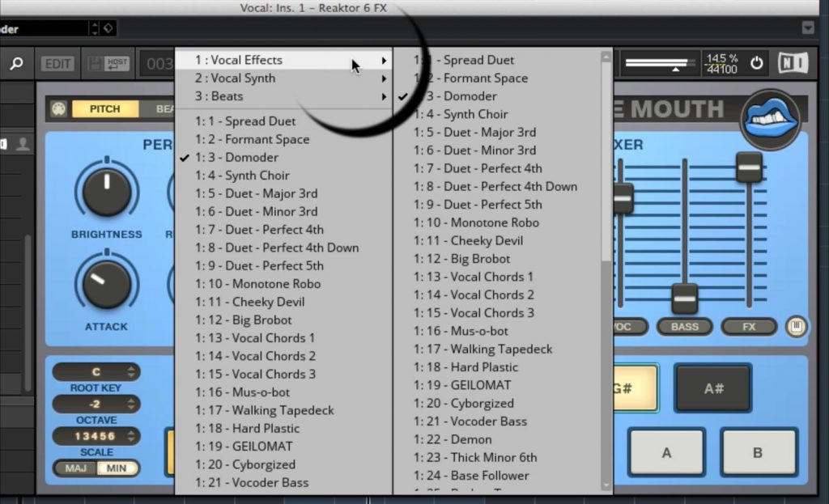Click the Native Instruments NI logo
This screenshot has height=504, width=829.
[793, 63]
